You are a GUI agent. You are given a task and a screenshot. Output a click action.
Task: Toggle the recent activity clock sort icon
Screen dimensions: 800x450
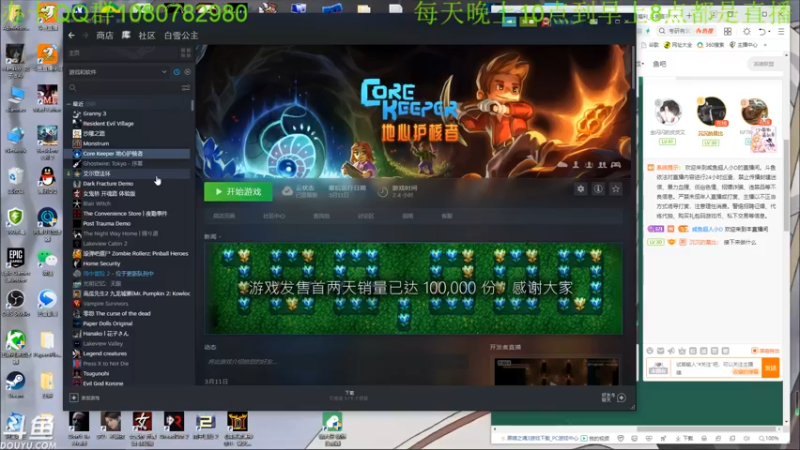tap(177, 72)
